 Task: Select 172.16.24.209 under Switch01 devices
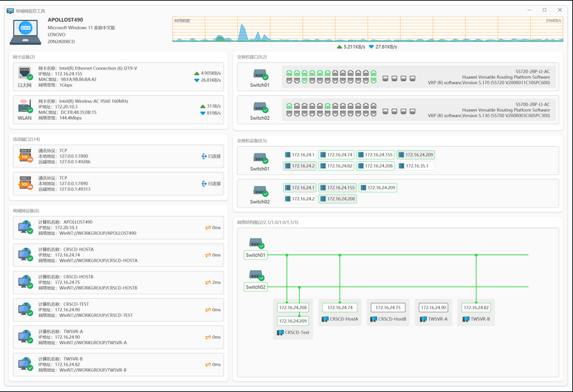(x=416, y=155)
